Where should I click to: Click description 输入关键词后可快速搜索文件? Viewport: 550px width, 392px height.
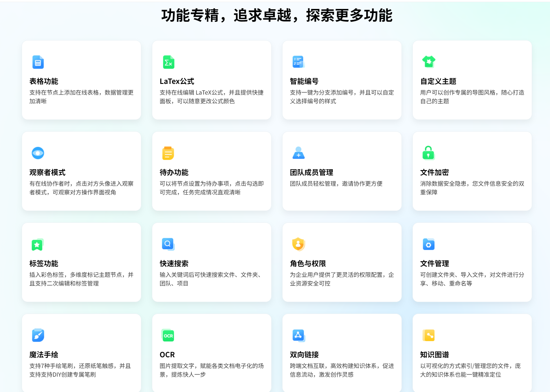[197, 275]
